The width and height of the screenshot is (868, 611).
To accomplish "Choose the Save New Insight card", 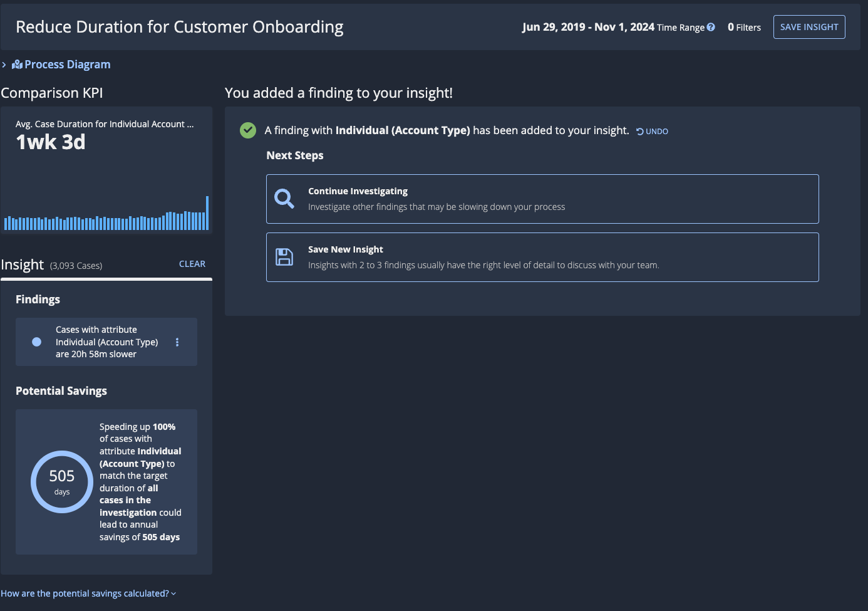I will click(x=542, y=257).
